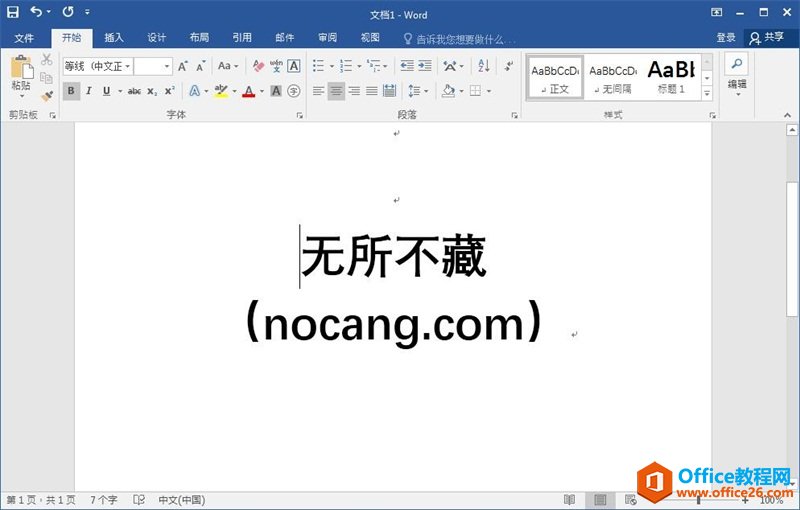Apply yellow text highlight color

pyautogui.click(x=221, y=91)
